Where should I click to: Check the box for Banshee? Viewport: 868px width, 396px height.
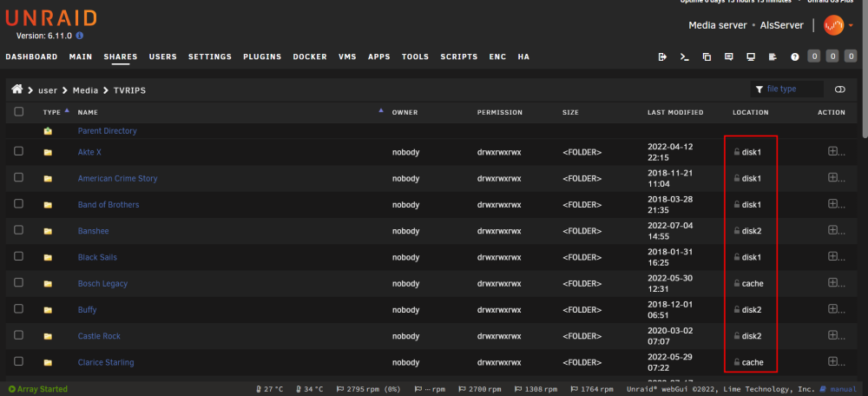19,230
